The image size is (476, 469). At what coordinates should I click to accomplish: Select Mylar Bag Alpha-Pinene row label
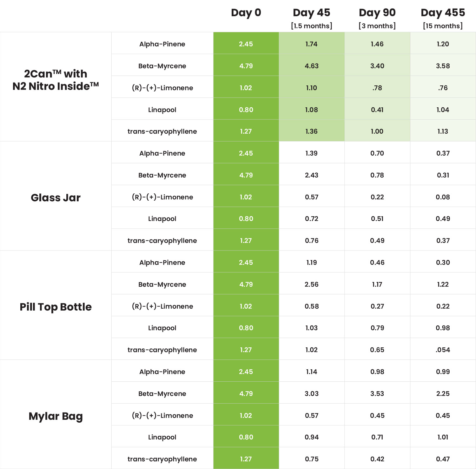click(x=162, y=372)
